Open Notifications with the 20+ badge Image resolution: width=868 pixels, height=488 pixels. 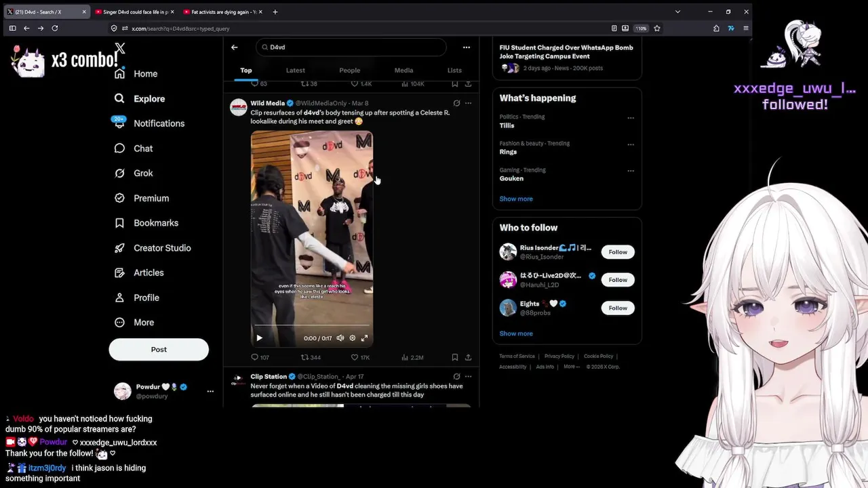(x=149, y=123)
